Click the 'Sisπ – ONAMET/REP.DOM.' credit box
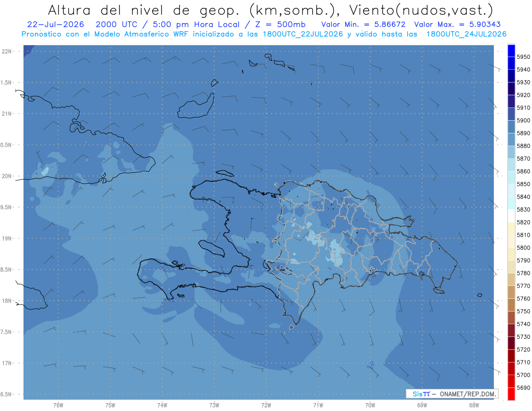This screenshot has width=532, height=411. [452, 394]
